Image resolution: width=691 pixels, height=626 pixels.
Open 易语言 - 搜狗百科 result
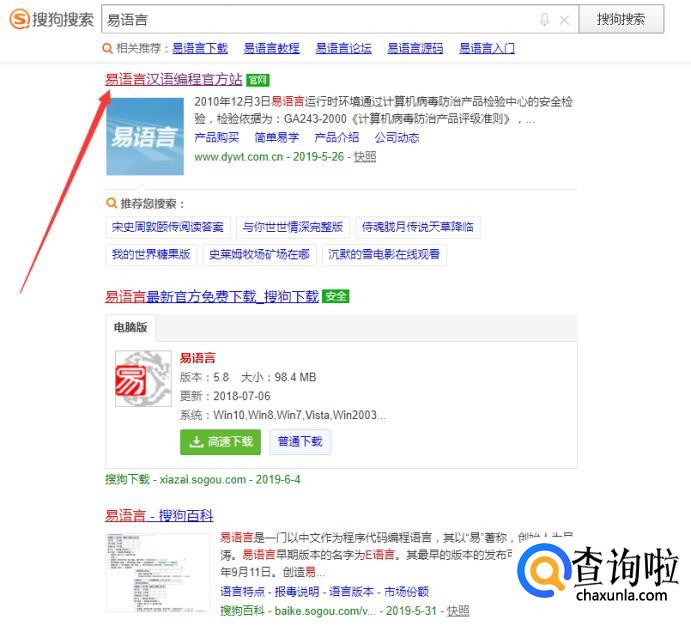click(x=159, y=515)
